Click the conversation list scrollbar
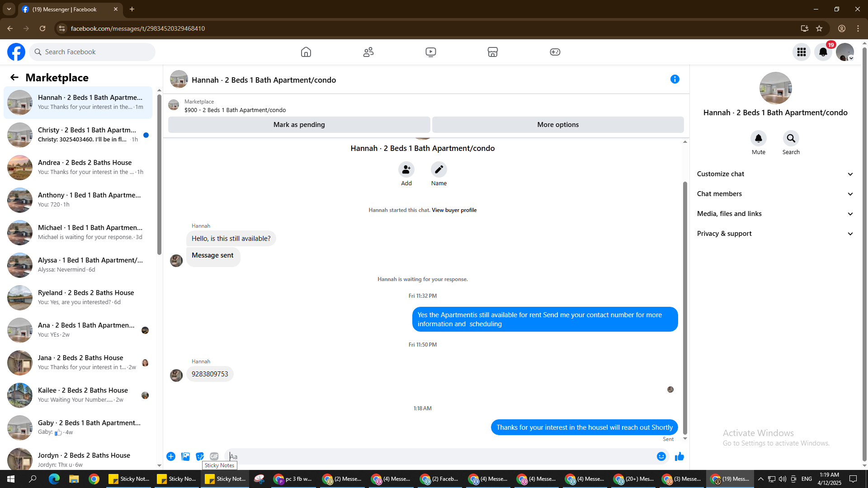Viewport: 868px width, 488px height. pyautogui.click(x=159, y=174)
